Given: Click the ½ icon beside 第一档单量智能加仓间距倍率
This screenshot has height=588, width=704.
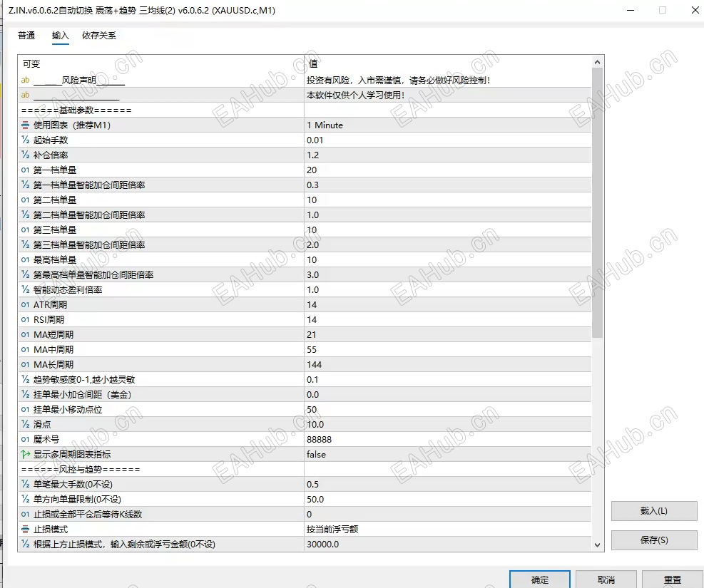Looking at the screenshot, I should (25, 185).
